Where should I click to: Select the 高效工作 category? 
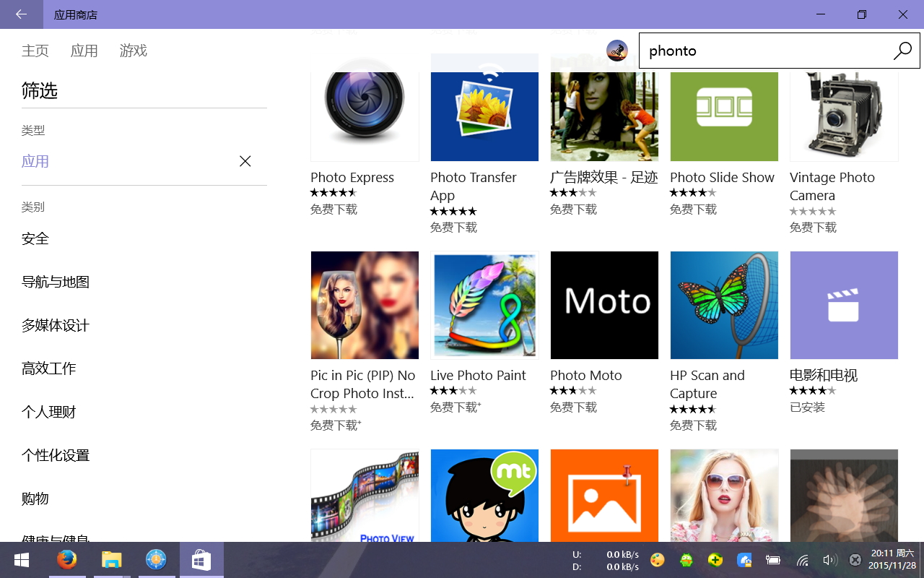point(49,368)
